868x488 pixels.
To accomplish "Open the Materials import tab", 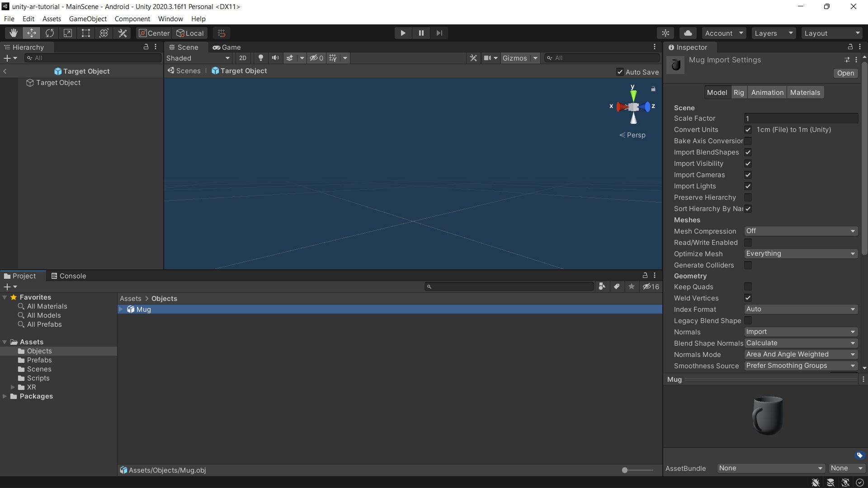I will tap(805, 92).
